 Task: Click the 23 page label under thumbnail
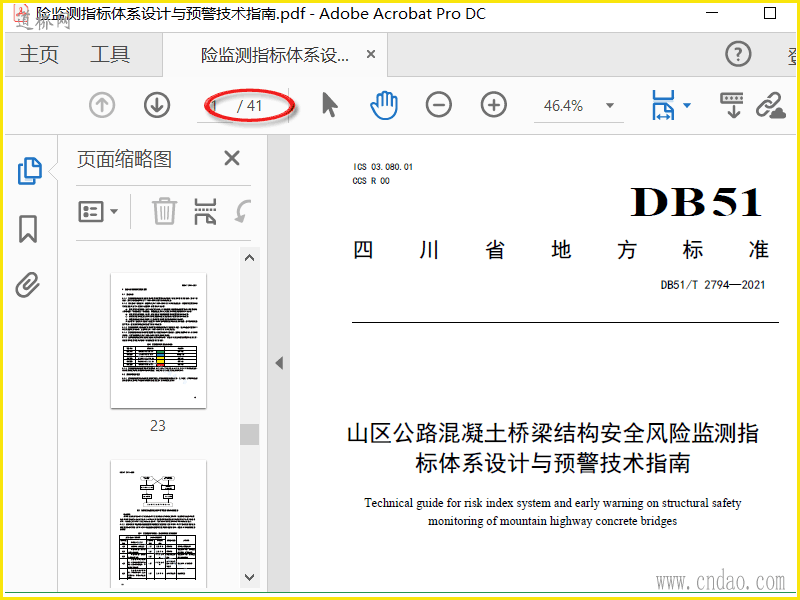point(158,426)
